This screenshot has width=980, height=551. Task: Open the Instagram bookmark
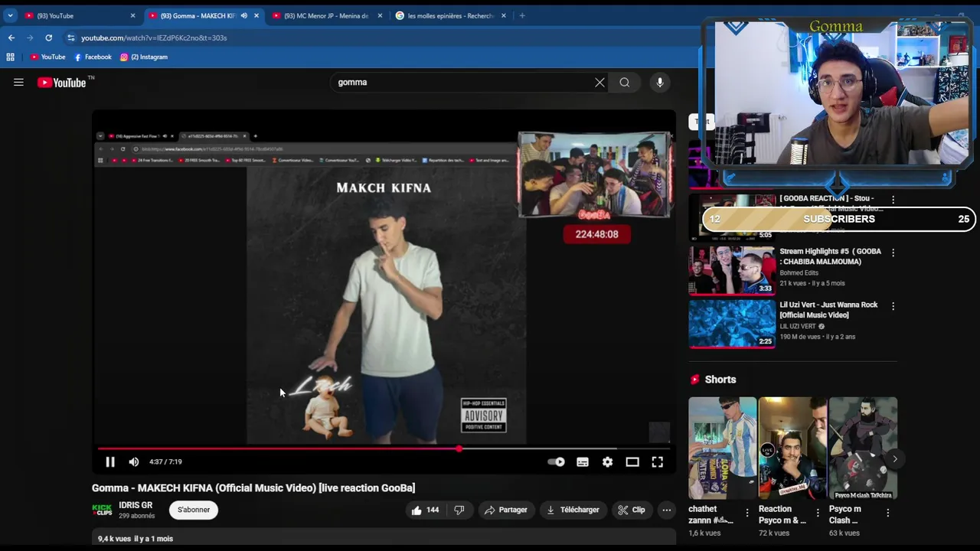pos(144,57)
